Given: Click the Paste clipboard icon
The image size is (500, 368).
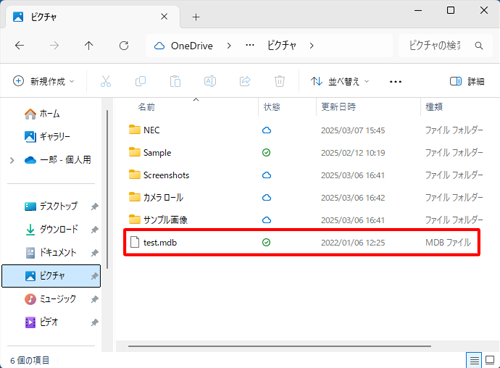Looking at the screenshot, I should point(175,81).
